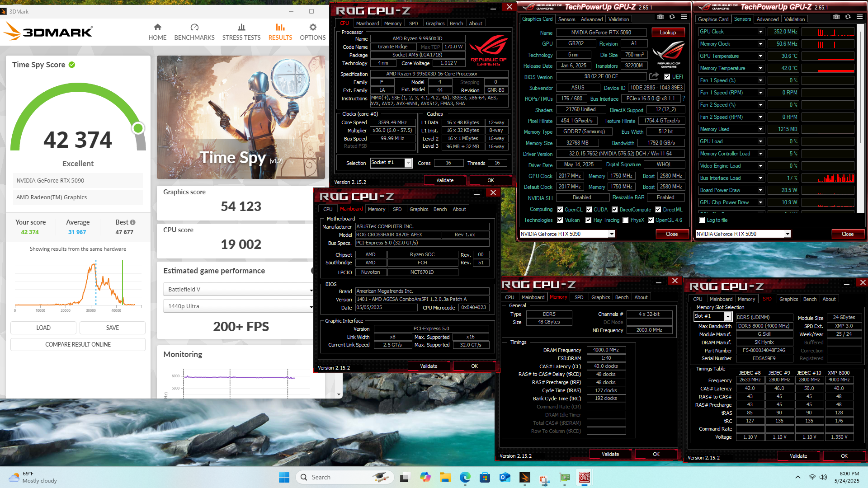Switch to 3DMark via its taskbar icon
The height and width of the screenshot is (488, 868).
click(x=525, y=477)
